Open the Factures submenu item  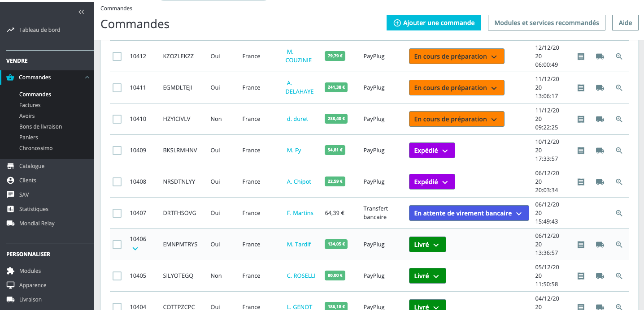pos(30,105)
